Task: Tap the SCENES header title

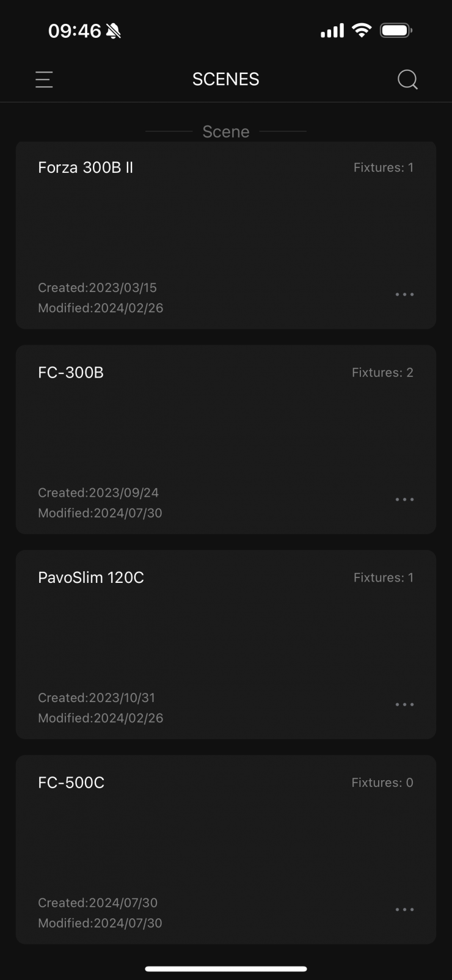Action: pyautogui.click(x=226, y=79)
